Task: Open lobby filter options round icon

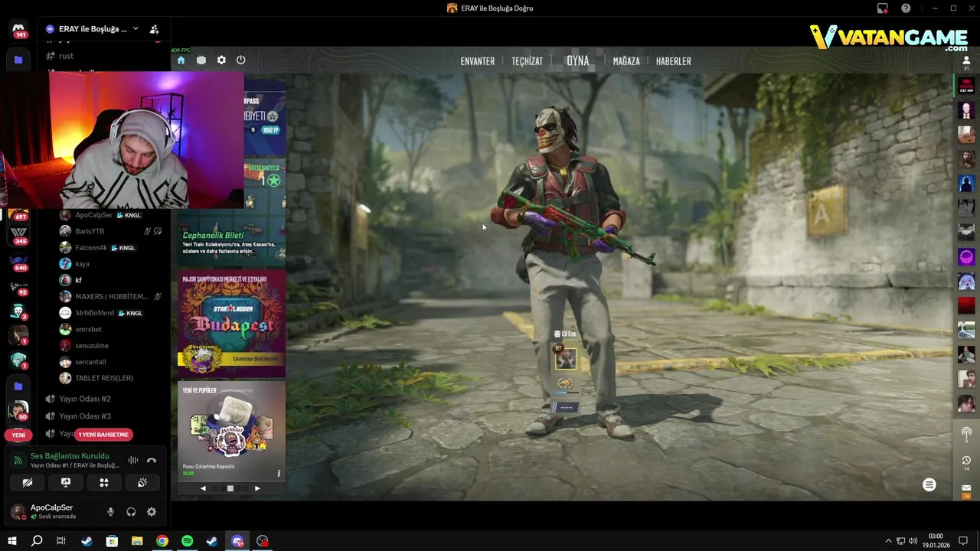Action: [x=929, y=484]
